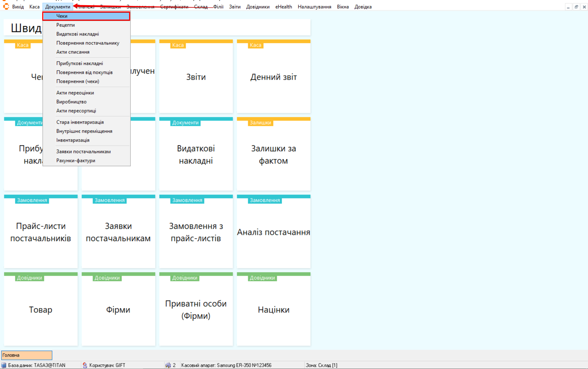Click the restore window icon
The width and height of the screenshot is (588, 369).
tap(576, 7)
